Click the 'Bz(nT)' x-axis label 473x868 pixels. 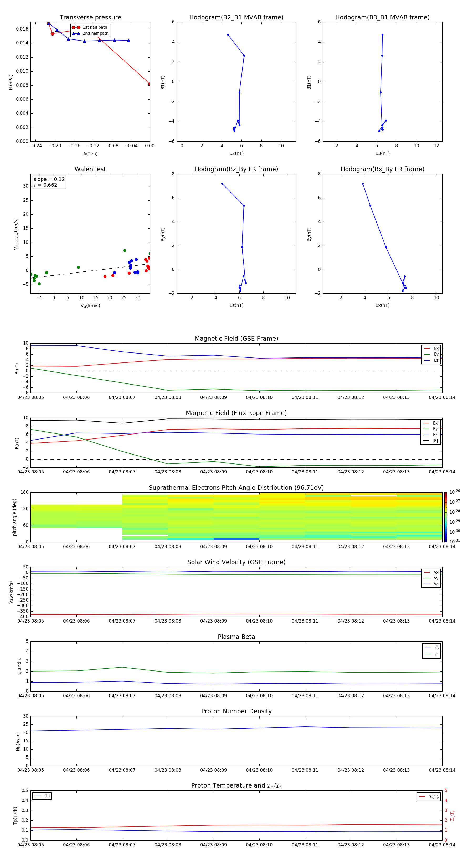236,305
